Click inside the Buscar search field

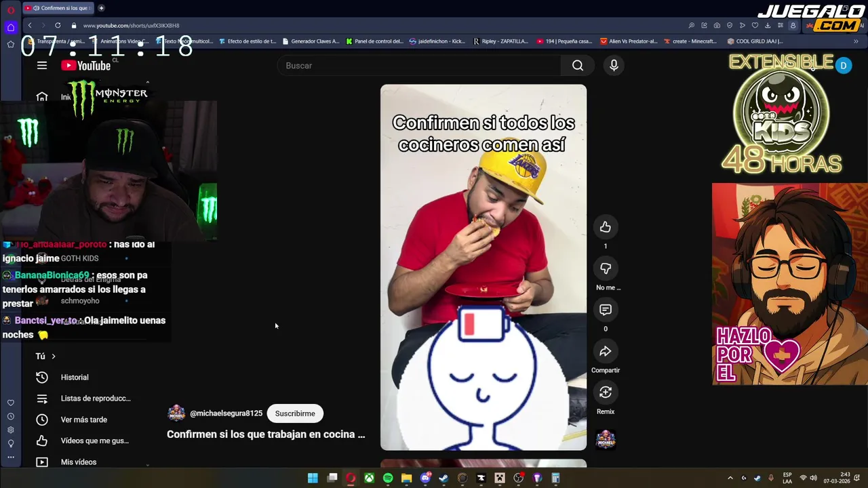(x=419, y=66)
